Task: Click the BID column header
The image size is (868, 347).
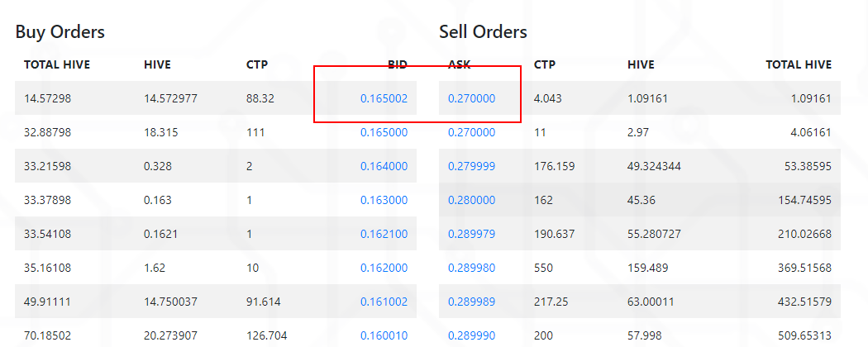Action: 398,64
